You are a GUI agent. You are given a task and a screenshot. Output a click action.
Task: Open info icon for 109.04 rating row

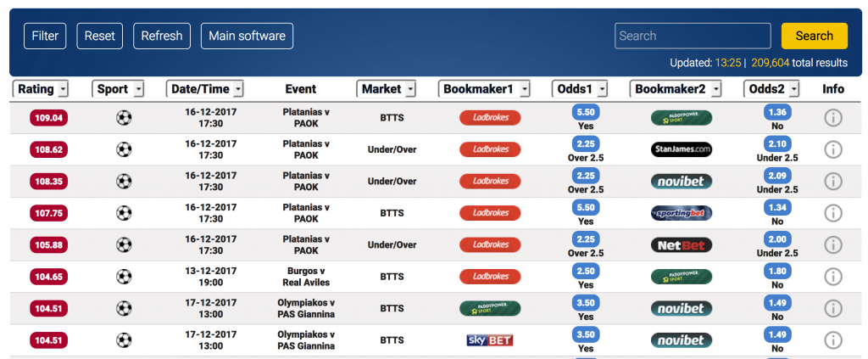tap(832, 117)
